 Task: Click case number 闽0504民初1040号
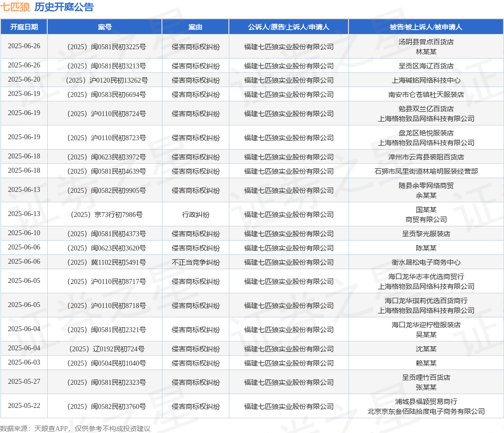(107, 363)
